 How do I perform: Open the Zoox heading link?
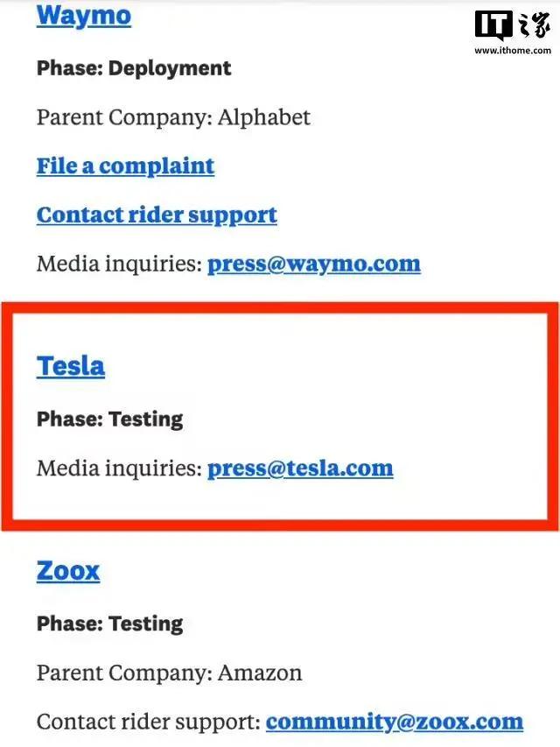(68, 572)
